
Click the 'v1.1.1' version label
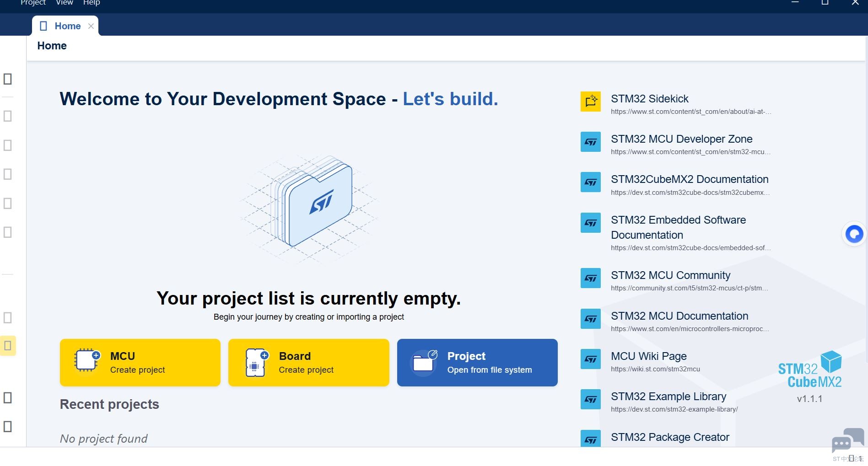pos(809,399)
